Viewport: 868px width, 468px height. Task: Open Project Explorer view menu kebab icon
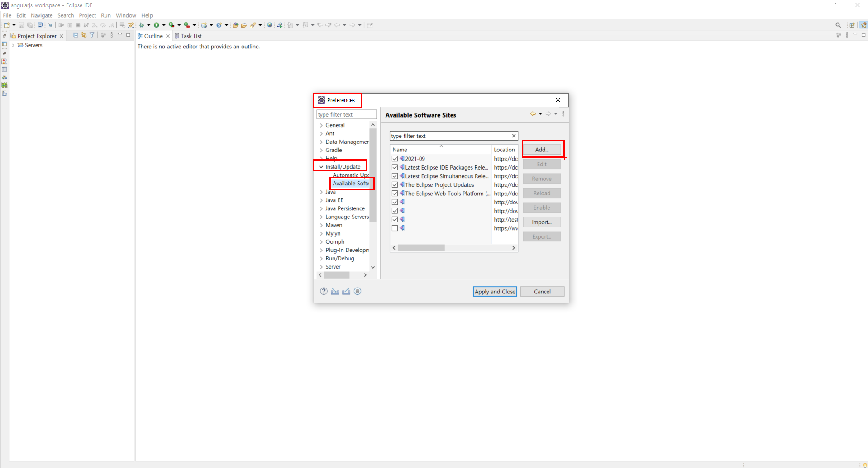point(112,35)
